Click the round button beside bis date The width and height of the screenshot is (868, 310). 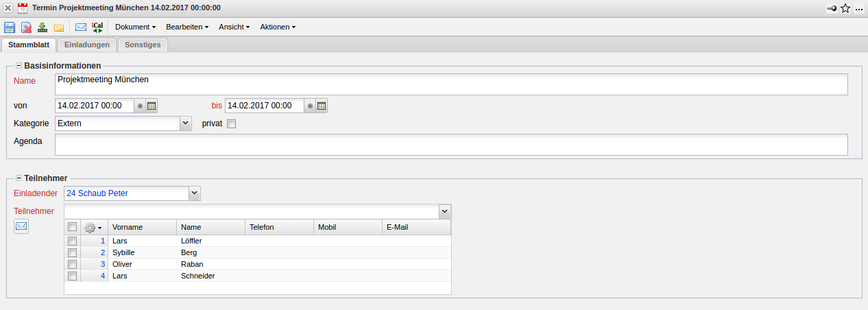[310, 106]
